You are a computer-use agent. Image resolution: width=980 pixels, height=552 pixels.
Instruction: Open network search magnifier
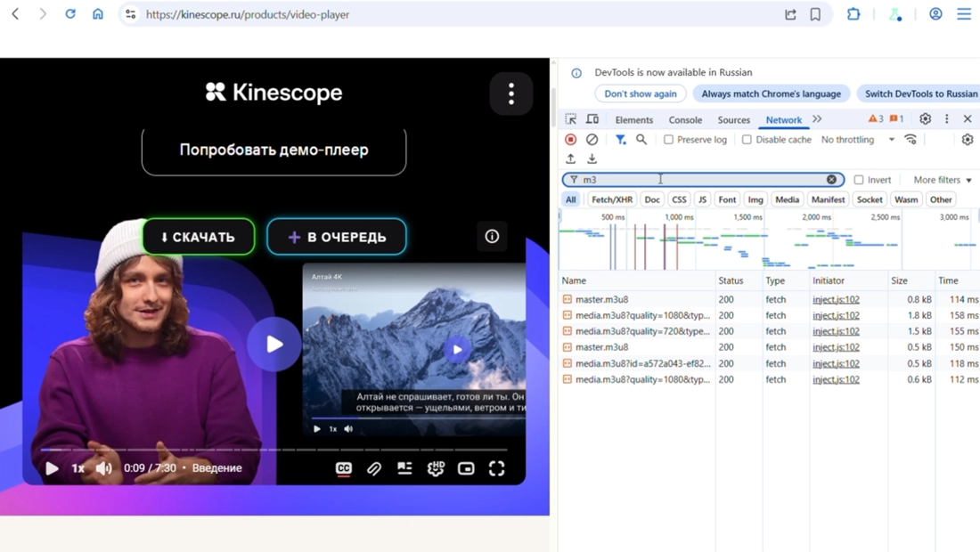(x=641, y=139)
